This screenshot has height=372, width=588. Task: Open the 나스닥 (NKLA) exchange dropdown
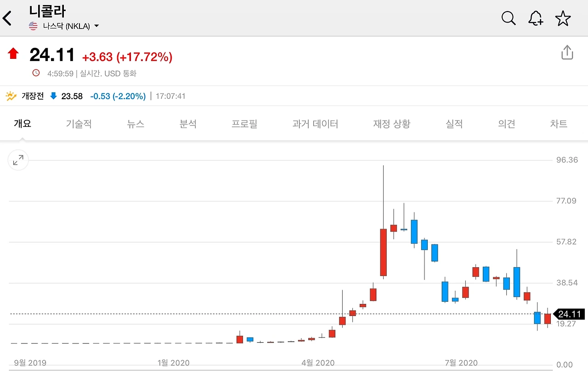tap(71, 26)
